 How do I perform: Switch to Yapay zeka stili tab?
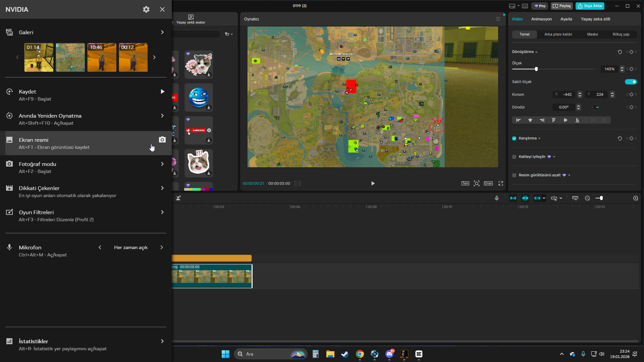(x=595, y=19)
